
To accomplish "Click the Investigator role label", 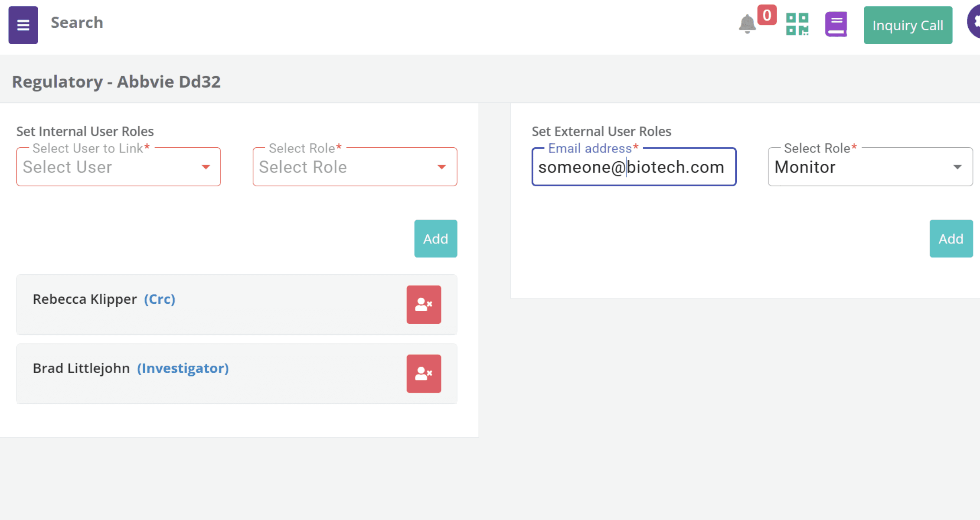I will pos(183,368).
